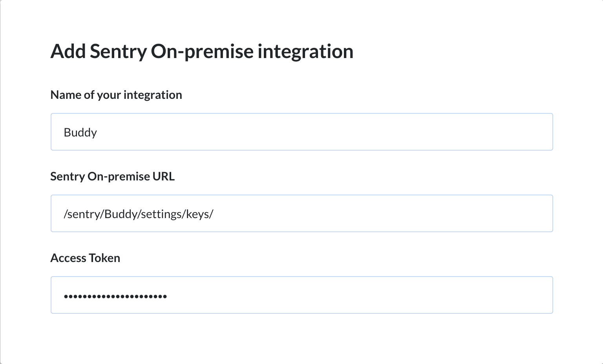Screen dimensions: 603x364
Task: Click the border of the Access Token field
Action: tap(301, 277)
